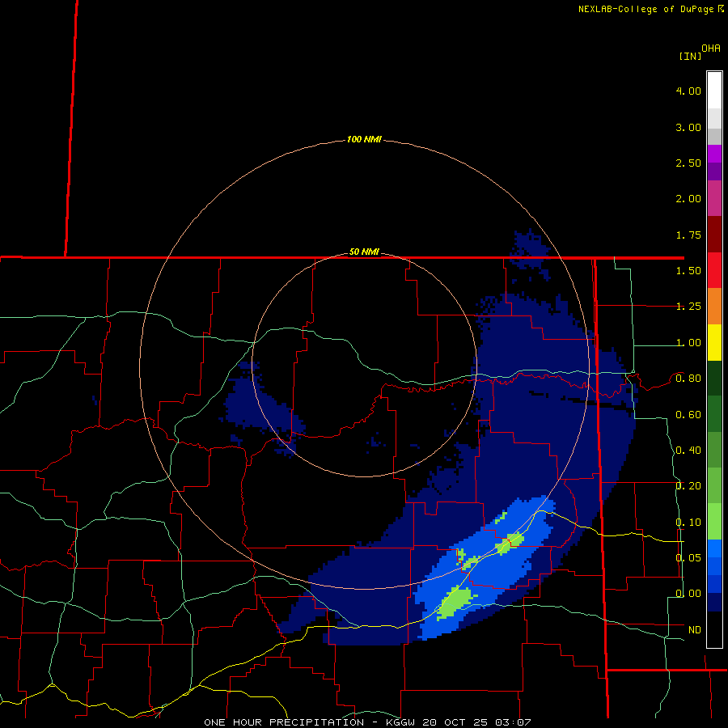Click the [IN] units label
This screenshot has width=728, height=728.
(690, 56)
